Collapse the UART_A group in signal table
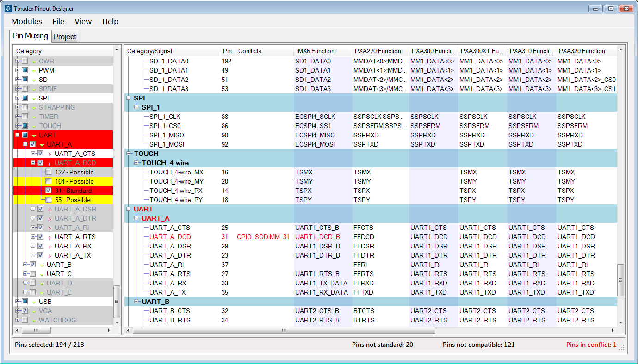This screenshot has height=364, width=638. (x=137, y=218)
